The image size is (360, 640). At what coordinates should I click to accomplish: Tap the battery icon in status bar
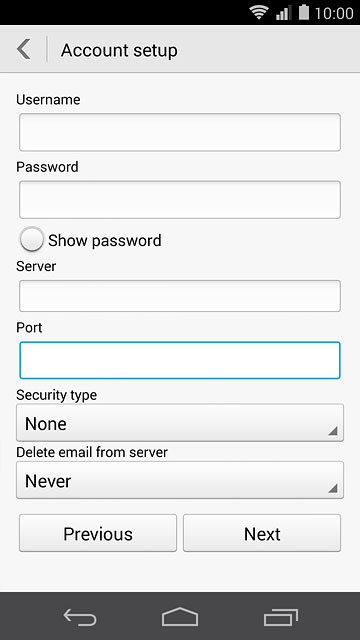point(304,12)
